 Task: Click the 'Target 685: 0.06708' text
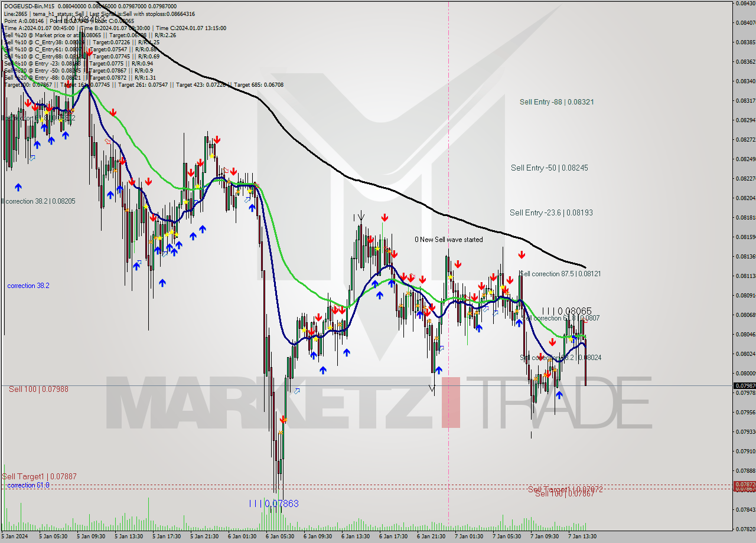point(259,84)
